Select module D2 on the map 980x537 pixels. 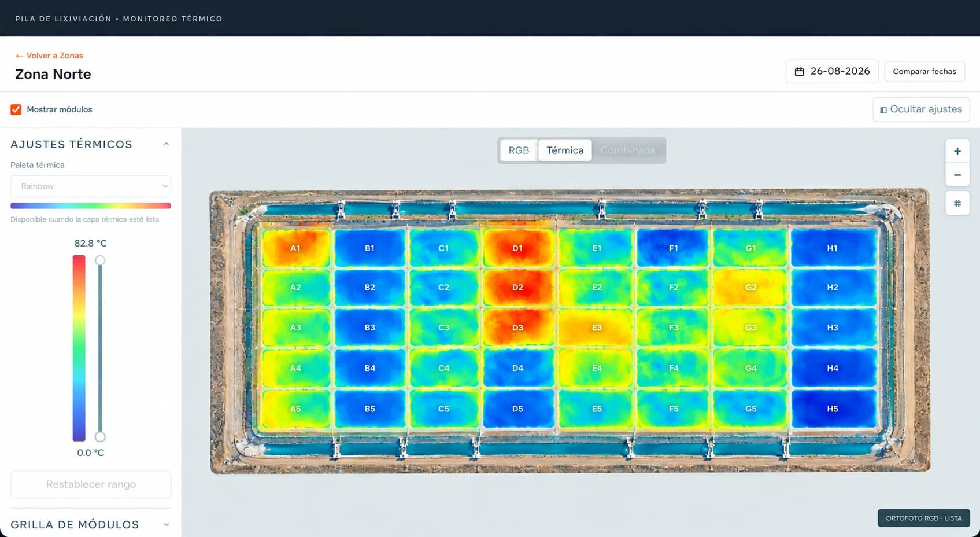517,288
